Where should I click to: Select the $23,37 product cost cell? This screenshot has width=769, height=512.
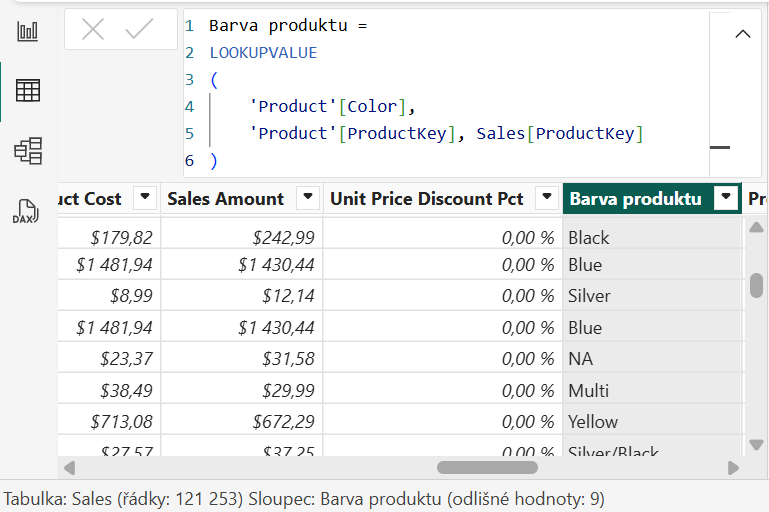(109, 358)
